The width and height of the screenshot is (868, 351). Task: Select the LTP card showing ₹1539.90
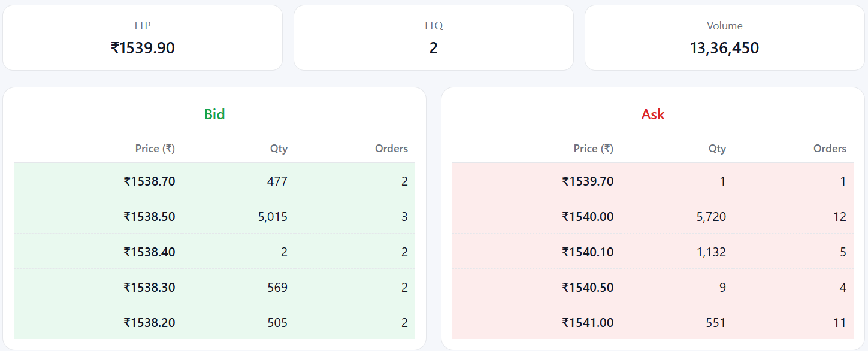(x=143, y=37)
